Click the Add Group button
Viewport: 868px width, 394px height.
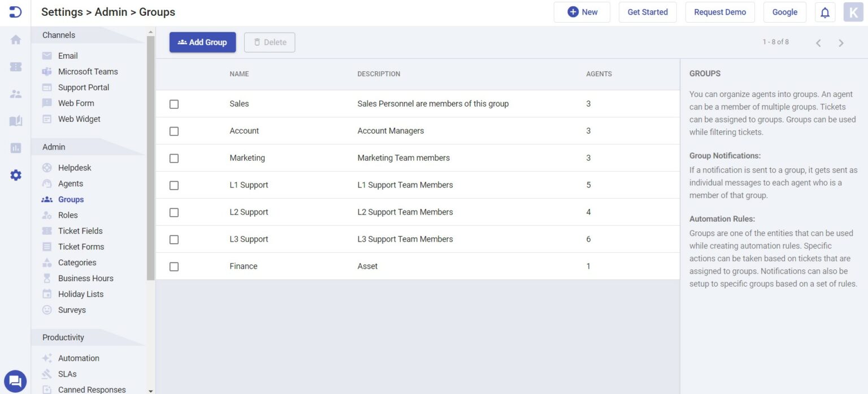(x=202, y=42)
